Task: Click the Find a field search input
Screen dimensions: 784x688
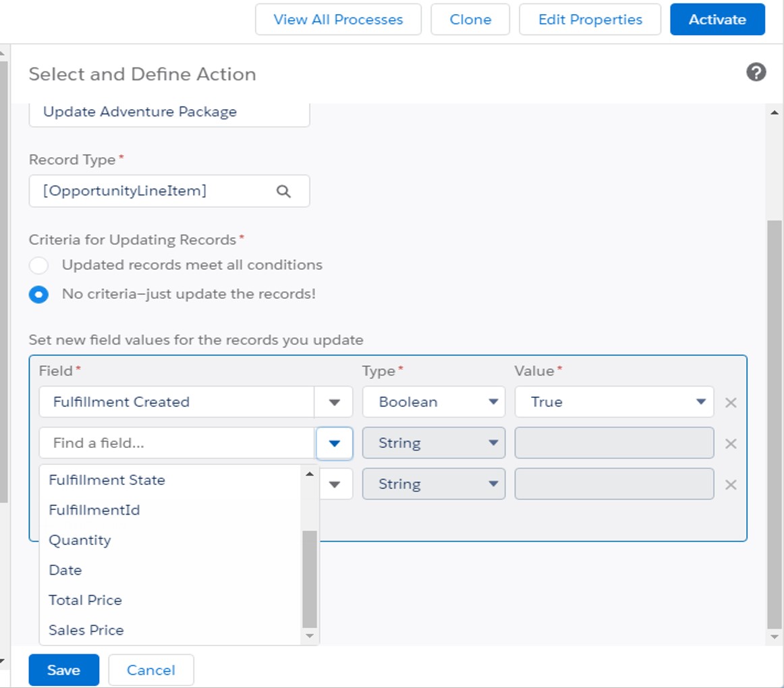Action: (177, 444)
